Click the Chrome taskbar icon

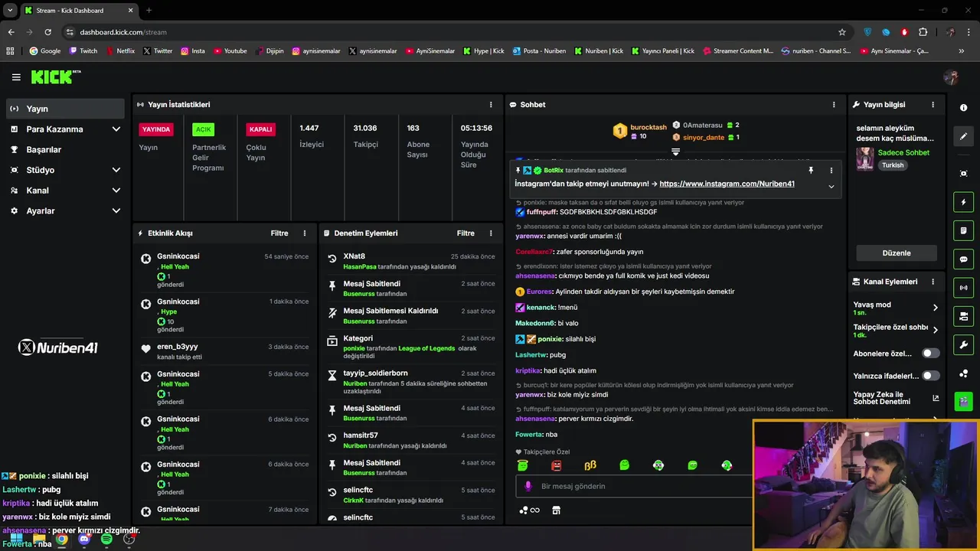(x=61, y=540)
